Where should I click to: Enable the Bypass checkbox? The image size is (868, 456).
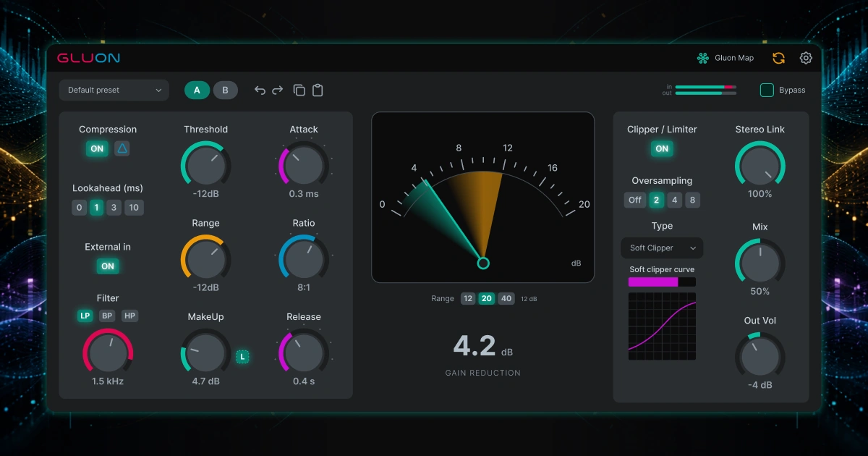[767, 90]
